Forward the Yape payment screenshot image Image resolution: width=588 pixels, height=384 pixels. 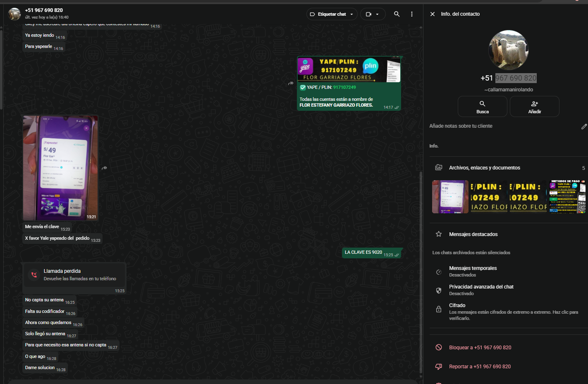104,168
